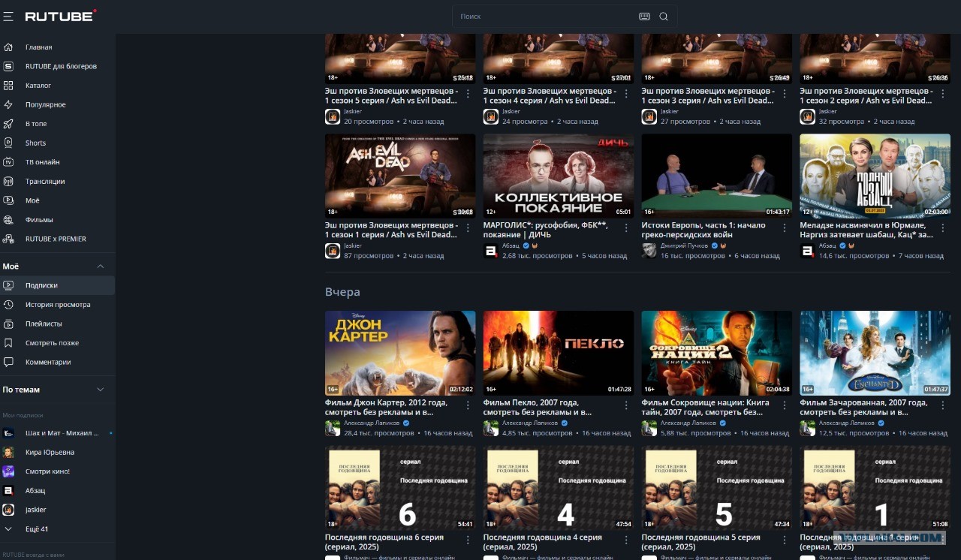Expand the По темам section
961x560 pixels.
[x=101, y=390]
